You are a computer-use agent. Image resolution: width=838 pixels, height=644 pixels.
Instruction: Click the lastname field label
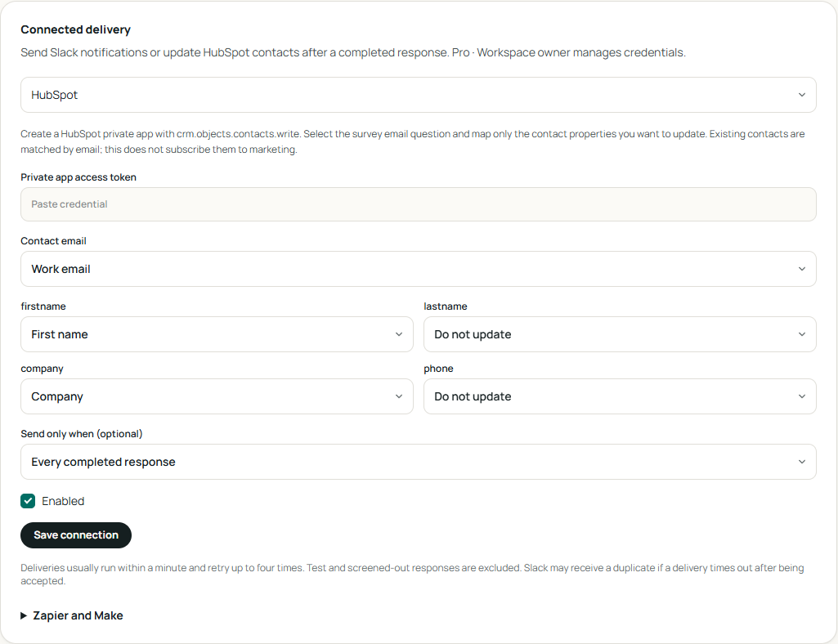coord(446,306)
